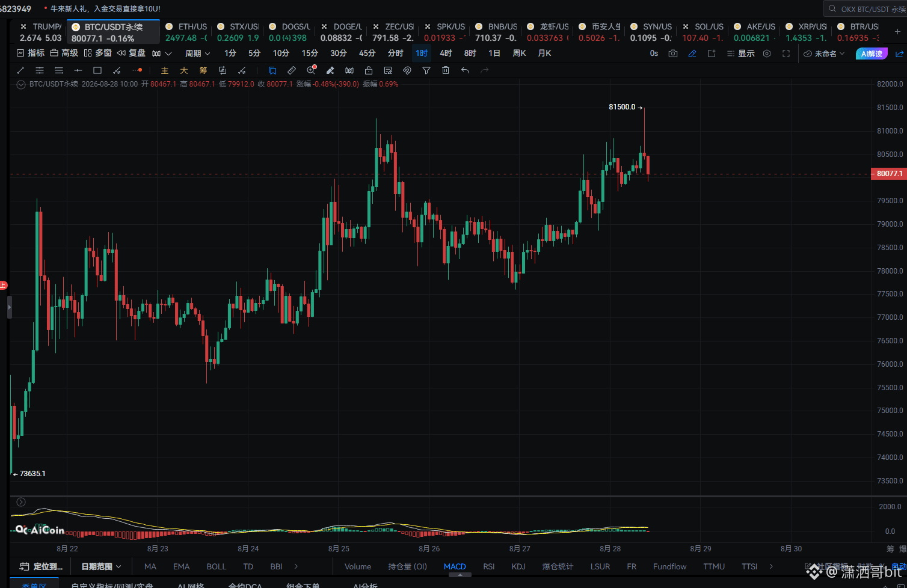Image resolution: width=907 pixels, height=588 pixels.
Task: Expand the 未命名 layout dropdown
Action: click(825, 54)
